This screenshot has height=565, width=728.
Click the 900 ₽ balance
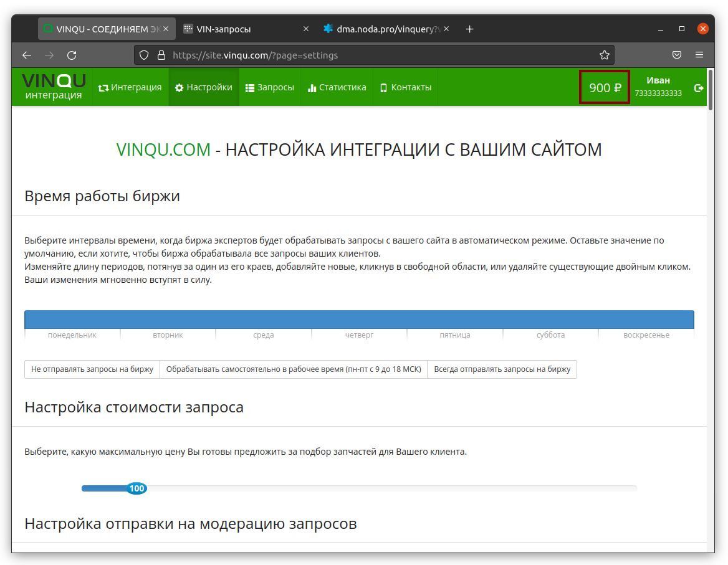coord(605,87)
